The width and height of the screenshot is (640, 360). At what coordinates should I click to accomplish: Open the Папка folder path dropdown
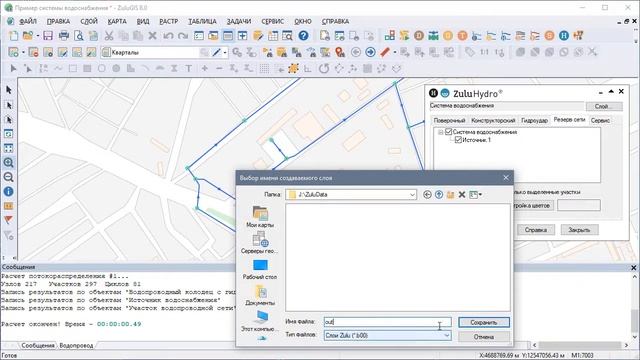412,195
